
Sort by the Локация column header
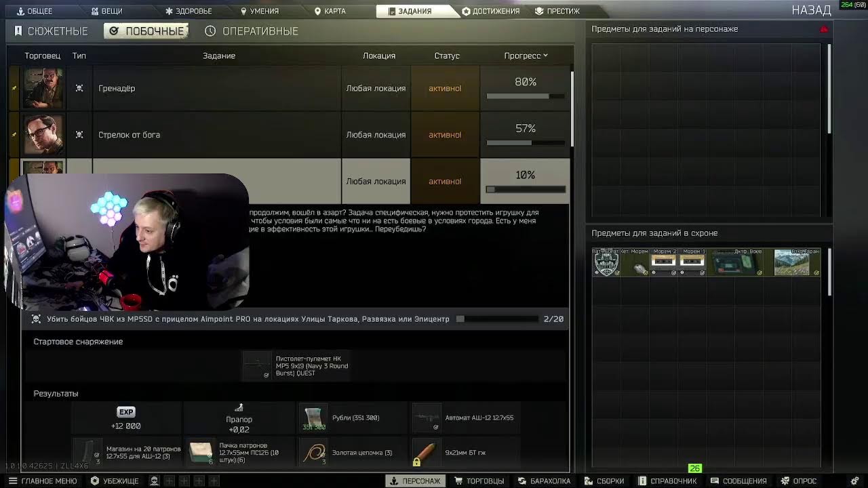[x=378, y=56]
